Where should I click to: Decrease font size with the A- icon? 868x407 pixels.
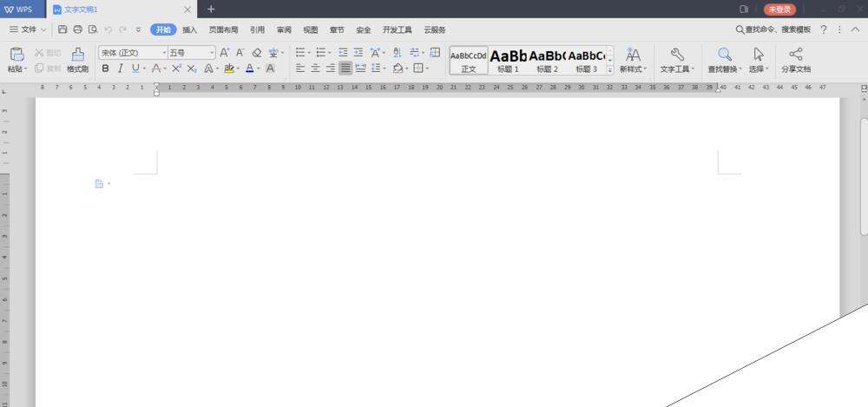[x=240, y=53]
